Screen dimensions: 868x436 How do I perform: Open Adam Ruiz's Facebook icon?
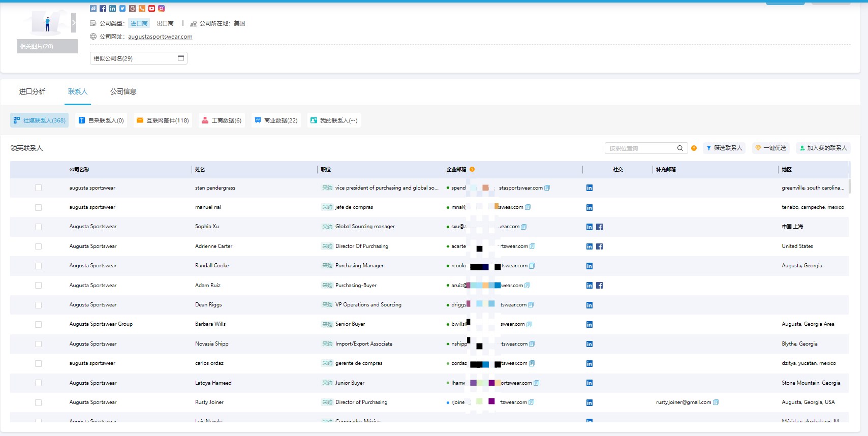point(600,286)
